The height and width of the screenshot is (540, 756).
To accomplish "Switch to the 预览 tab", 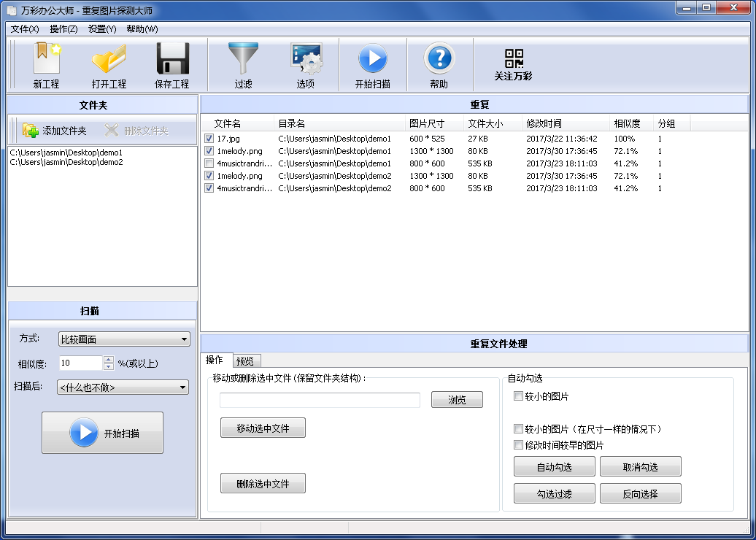I will tap(245, 361).
